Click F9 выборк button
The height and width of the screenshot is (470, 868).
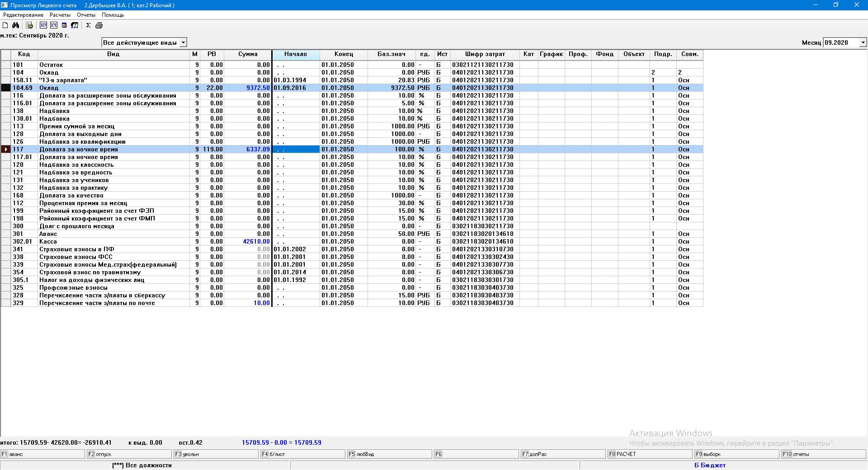(737, 454)
